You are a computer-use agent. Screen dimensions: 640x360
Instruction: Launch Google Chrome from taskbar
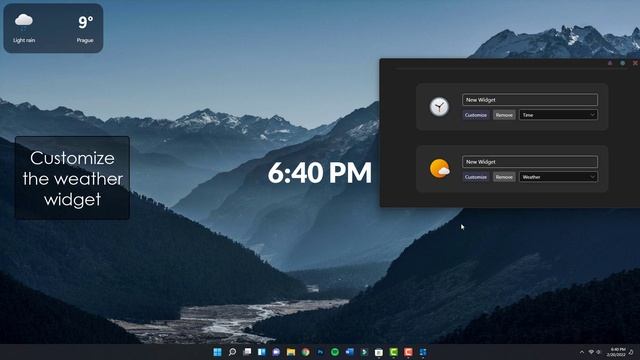click(306, 352)
